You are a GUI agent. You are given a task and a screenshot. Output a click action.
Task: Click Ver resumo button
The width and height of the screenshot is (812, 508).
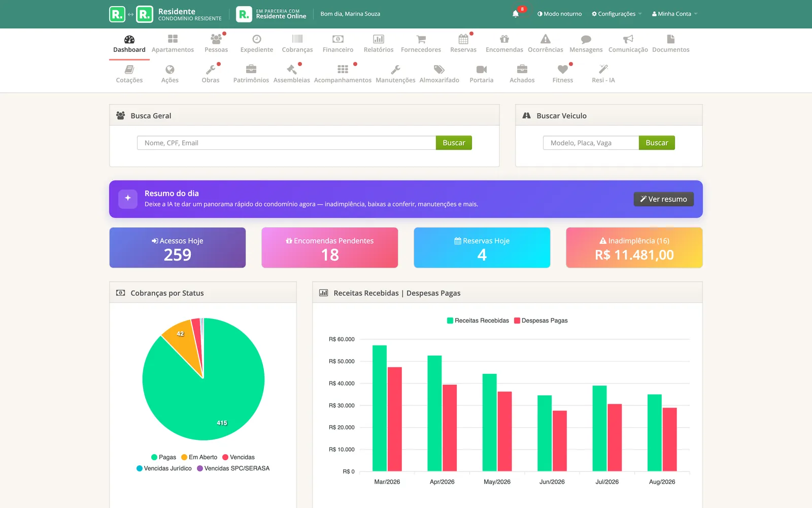(x=663, y=199)
